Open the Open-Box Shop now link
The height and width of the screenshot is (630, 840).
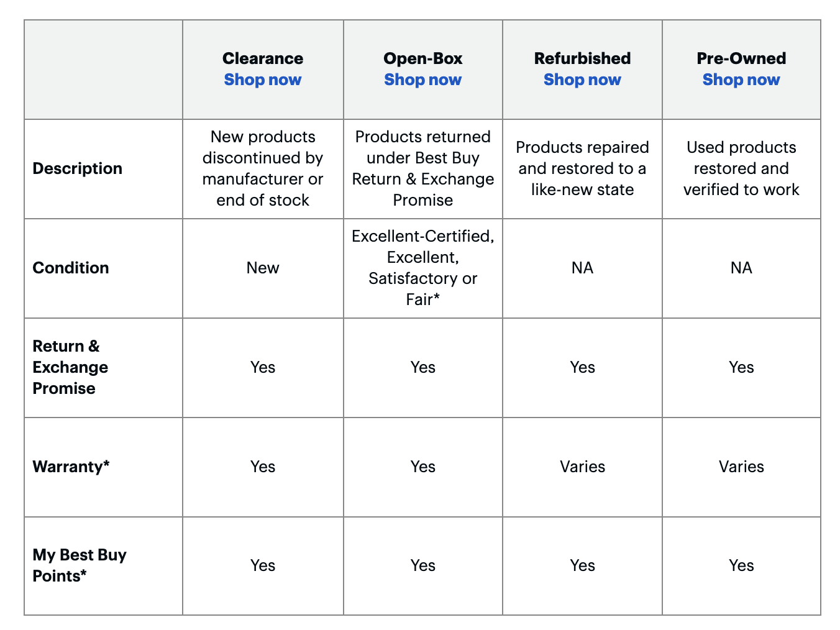coord(422,80)
